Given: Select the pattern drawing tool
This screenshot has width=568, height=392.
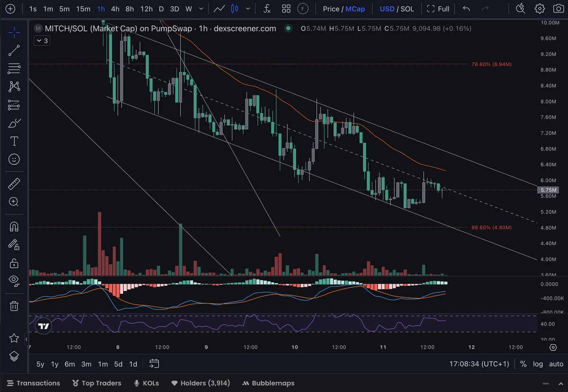Looking at the screenshot, I should pyautogui.click(x=14, y=87).
